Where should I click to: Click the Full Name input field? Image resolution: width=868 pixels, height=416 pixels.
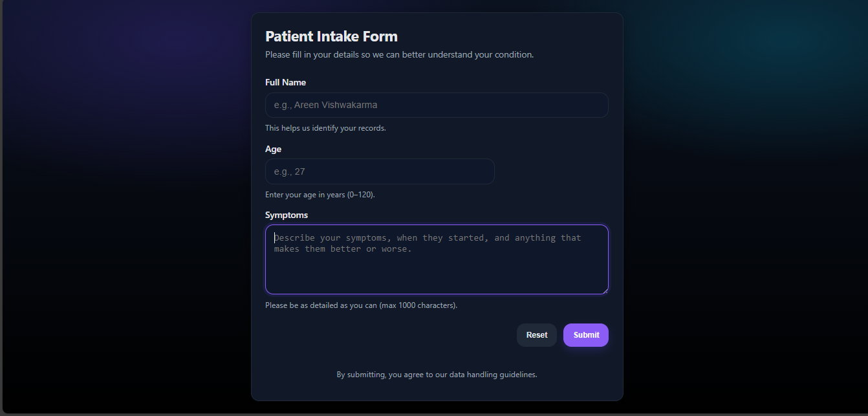tap(436, 105)
